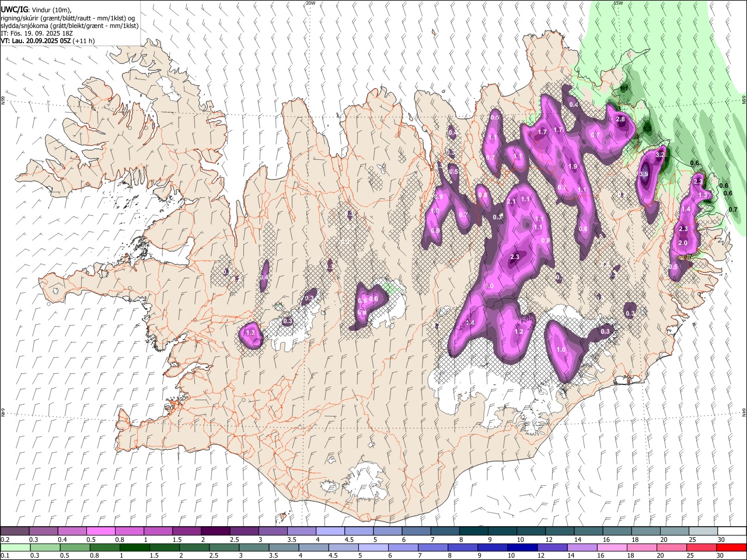Click the '3.9' precipitation value on east coast
747x560 pixels.
pyautogui.click(x=644, y=174)
